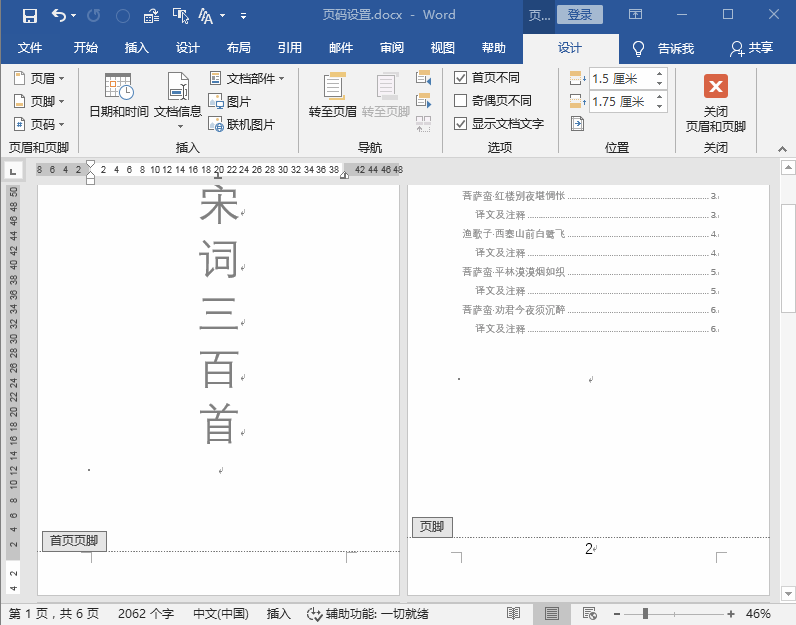Click the Pictures insert icon

click(x=216, y=102)
